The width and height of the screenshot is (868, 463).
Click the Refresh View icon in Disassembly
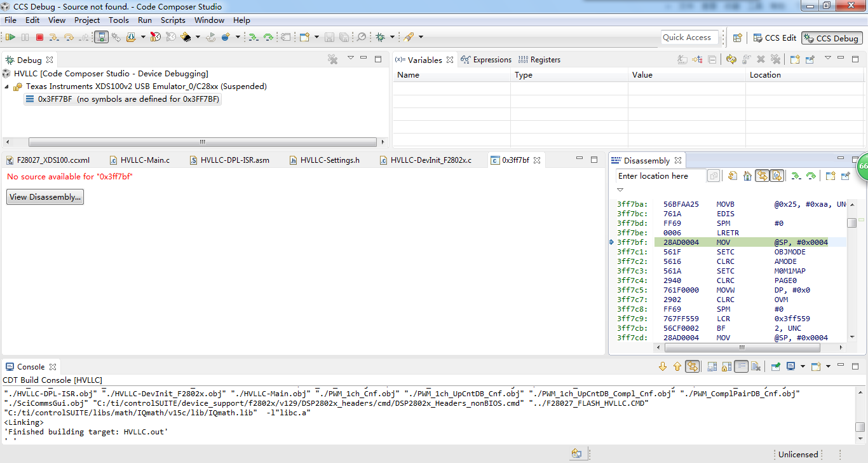(x=733, y=176)
